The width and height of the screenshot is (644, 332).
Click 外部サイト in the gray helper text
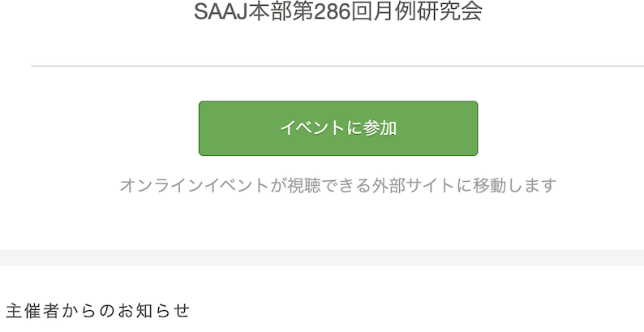(414, 185)
